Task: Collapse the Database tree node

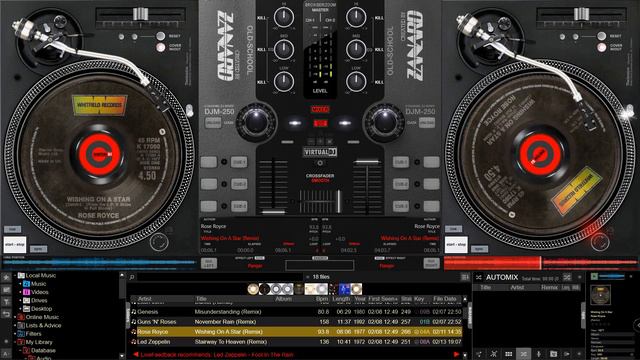Action: (20, 350)
